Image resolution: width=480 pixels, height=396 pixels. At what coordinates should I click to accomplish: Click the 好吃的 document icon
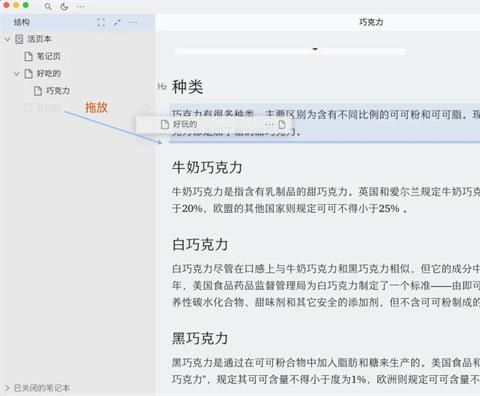click(28, 74)
